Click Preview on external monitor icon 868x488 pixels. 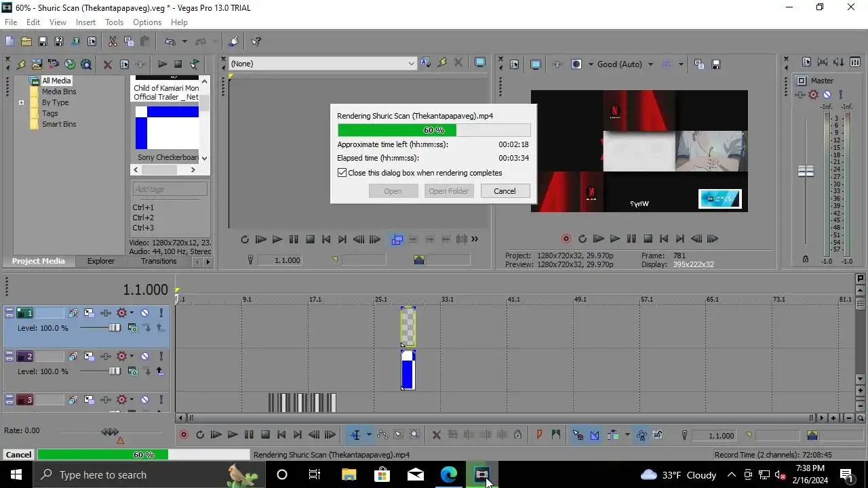pos(536,64)
